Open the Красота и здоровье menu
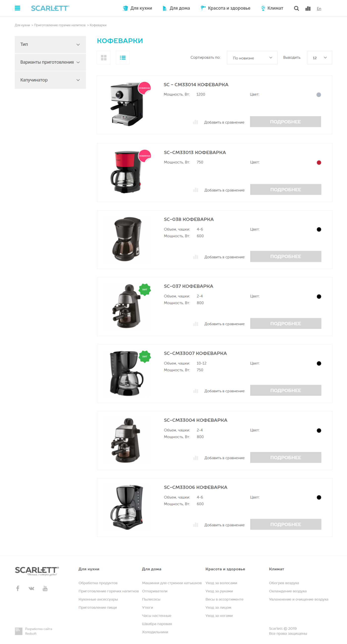 click(x=225, y=8)
